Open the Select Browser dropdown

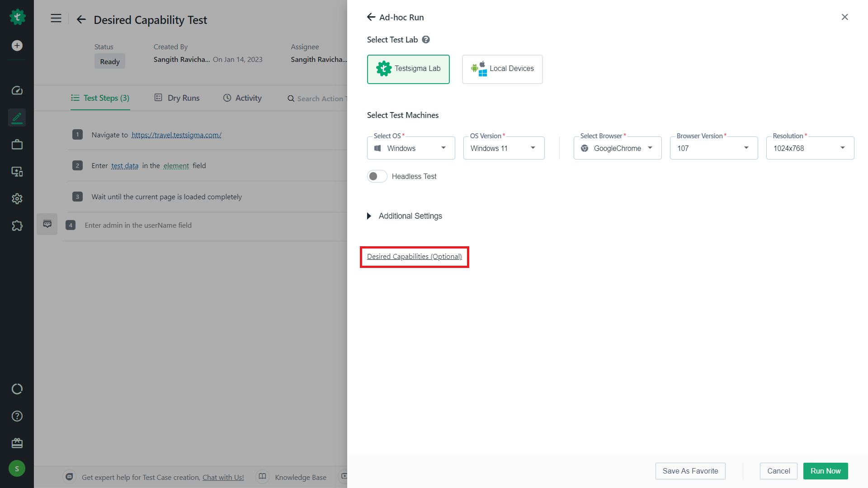tap(618, 148)
